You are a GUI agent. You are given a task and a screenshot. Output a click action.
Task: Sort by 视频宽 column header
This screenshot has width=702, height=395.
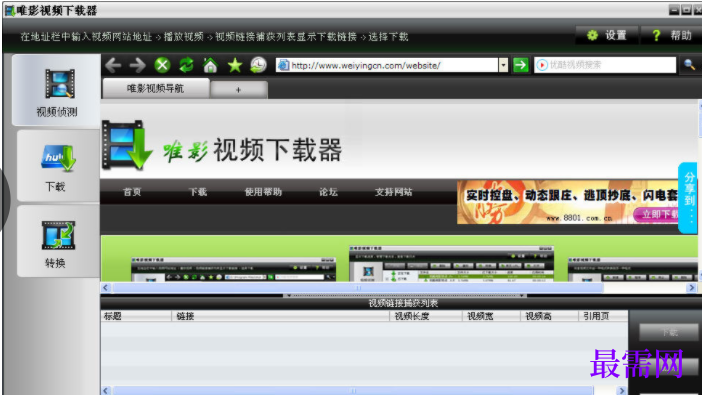[491, 316]
